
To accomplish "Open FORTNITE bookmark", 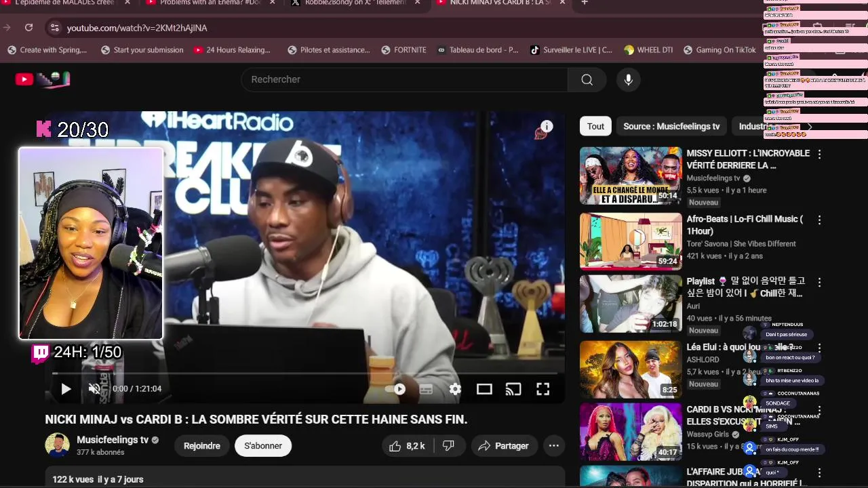I will coord(403,50).
